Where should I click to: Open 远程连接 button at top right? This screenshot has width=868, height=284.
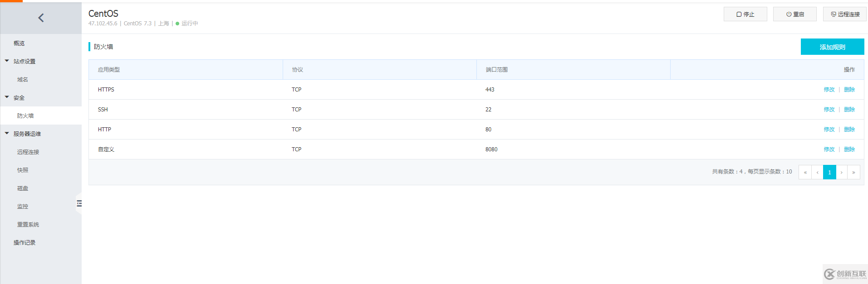pyautogui.click(x=844, y=14)
